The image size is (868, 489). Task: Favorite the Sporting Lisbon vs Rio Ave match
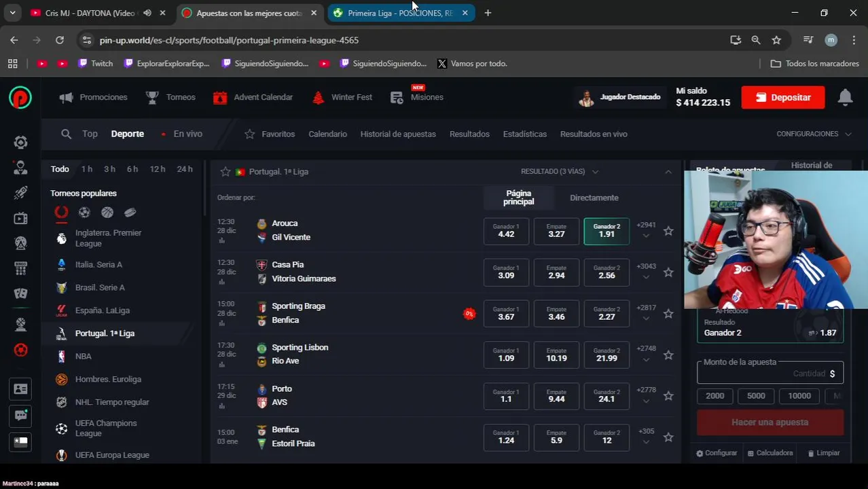[668, 355]
